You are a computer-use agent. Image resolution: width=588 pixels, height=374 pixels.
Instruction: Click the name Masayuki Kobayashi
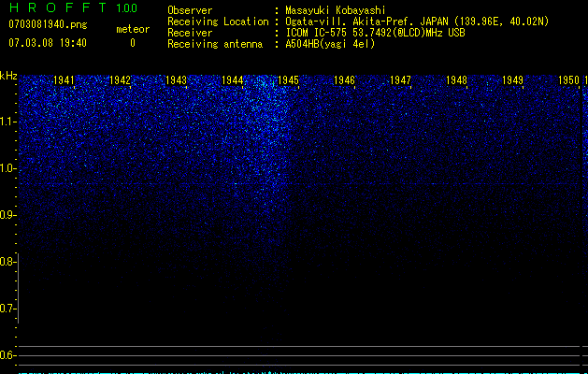(336, 10)
